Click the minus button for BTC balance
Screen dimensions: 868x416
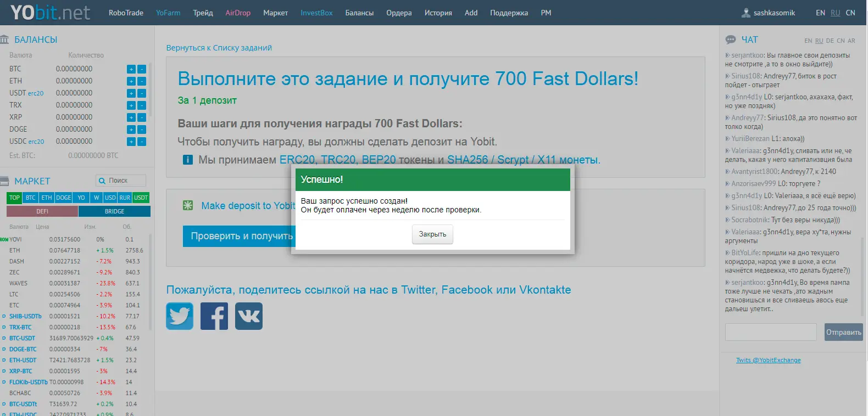coord(142,69)
